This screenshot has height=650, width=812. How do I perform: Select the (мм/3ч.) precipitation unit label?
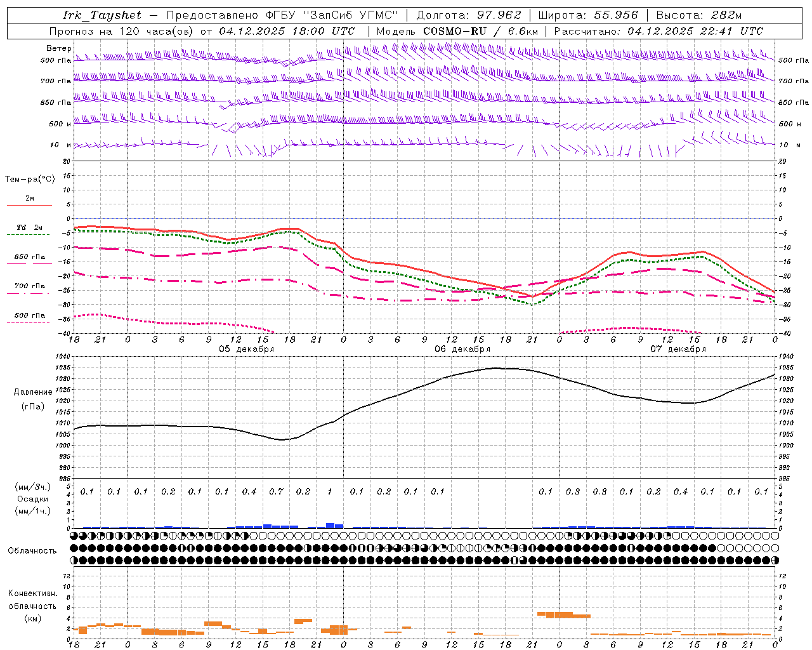pyautogui.click(x=33, y=487)
